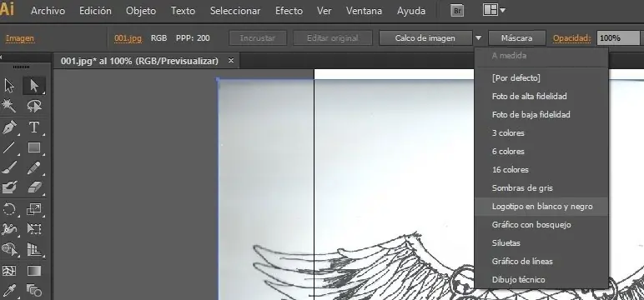Viewport: 644px width, 300px height.
Task: Open the Opacidad panel link
Action: click(571, 38)
